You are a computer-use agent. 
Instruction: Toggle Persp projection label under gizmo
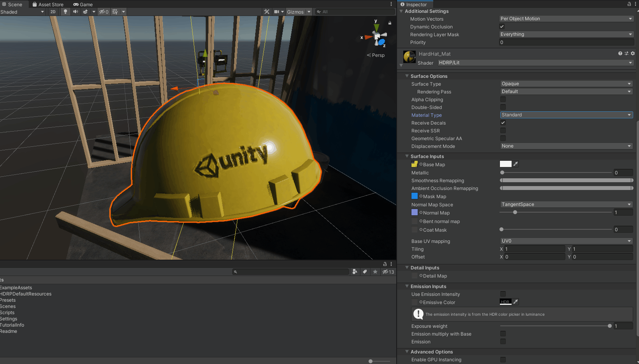[376, 55]
